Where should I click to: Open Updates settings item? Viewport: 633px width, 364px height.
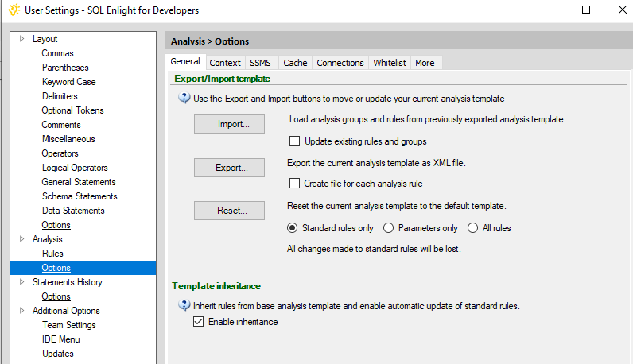[58, 354]
